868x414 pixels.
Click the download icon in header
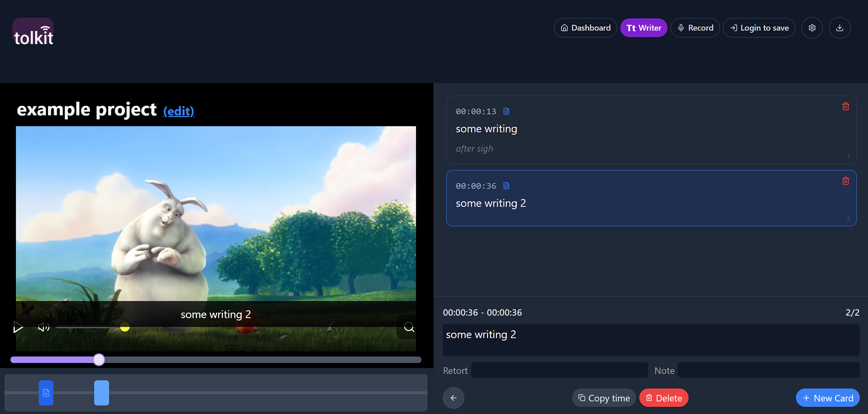[x=840, y=28]
